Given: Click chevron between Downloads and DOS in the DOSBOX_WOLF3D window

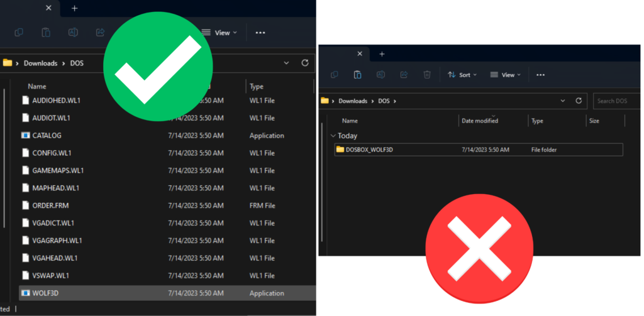Looking at the screenshot, I should (x=373, y=101).
